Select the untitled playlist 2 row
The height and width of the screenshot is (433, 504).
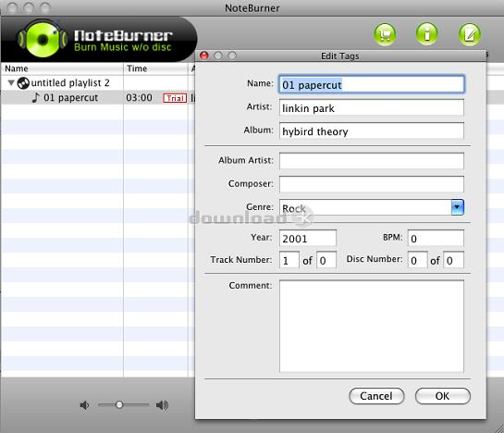pos(98,83)
